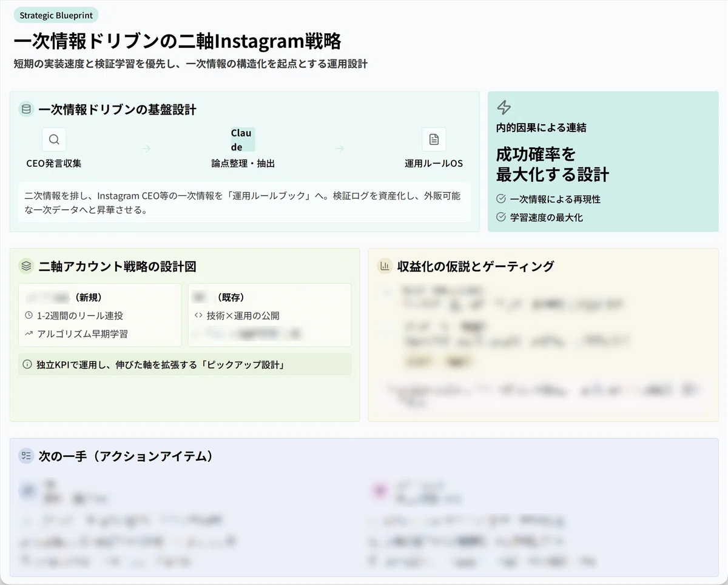Viewport: 728px width, 585px height.
Task: Click the checklist icon beside 次の一手
Action: point(26,456)
